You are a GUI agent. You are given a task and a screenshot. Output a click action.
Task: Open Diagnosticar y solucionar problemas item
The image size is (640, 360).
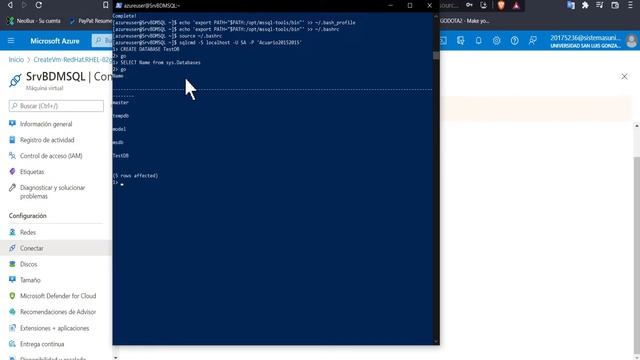point(53,192)
